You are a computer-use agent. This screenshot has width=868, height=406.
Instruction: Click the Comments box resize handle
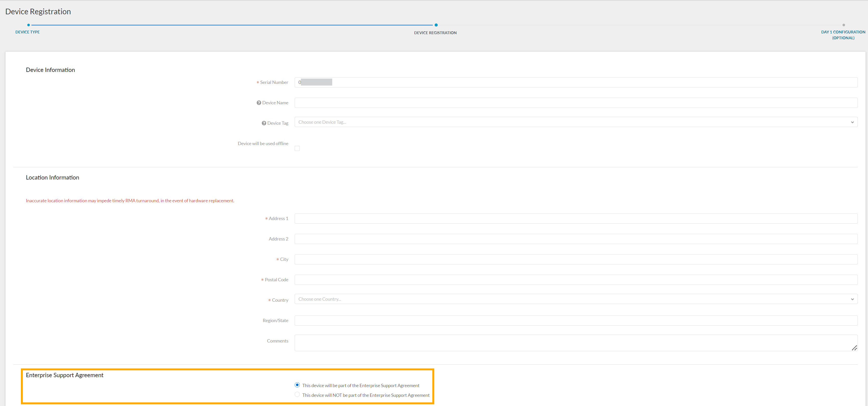(x=854, y=348)
